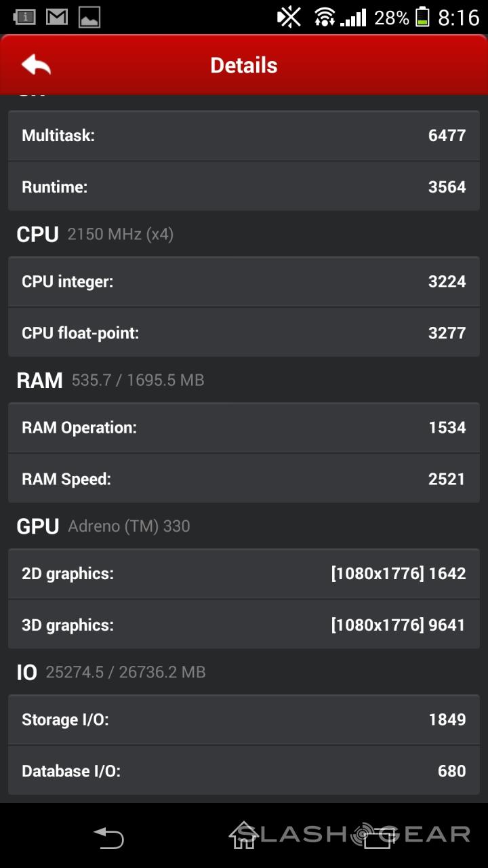
Task: Open the Gmail notification icon
Action: pyautogui.click(x=57, y=17)
